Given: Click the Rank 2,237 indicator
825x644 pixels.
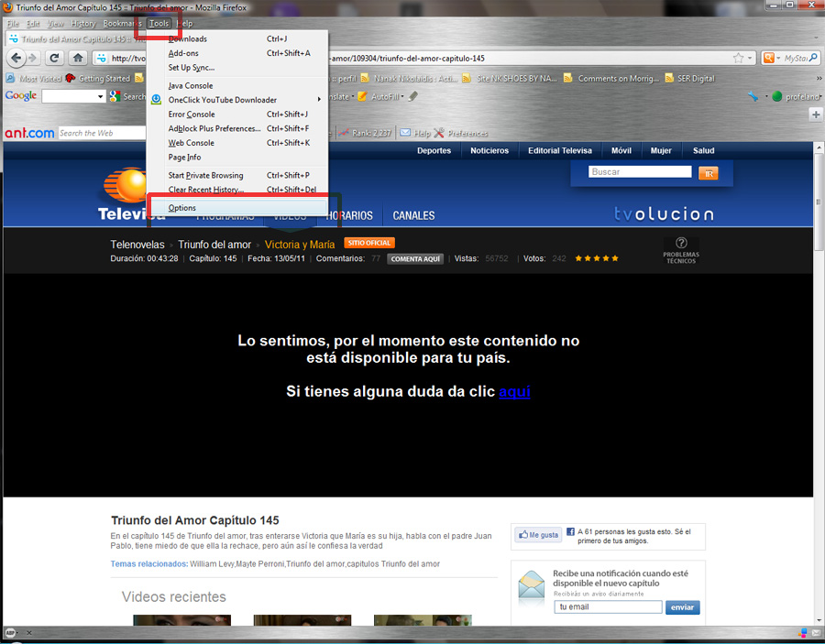Looking at the screenshot, I should (x=365, y=133).
